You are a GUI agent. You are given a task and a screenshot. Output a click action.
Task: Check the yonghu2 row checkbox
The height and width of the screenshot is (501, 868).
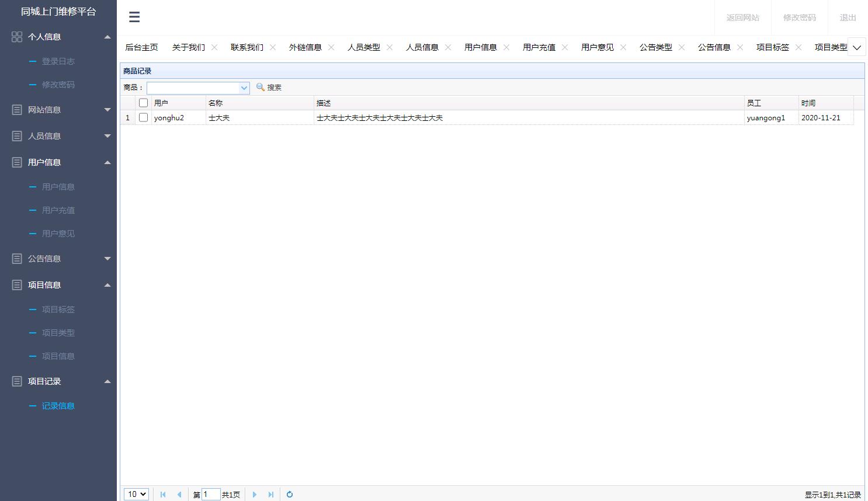tap(143, 117)
